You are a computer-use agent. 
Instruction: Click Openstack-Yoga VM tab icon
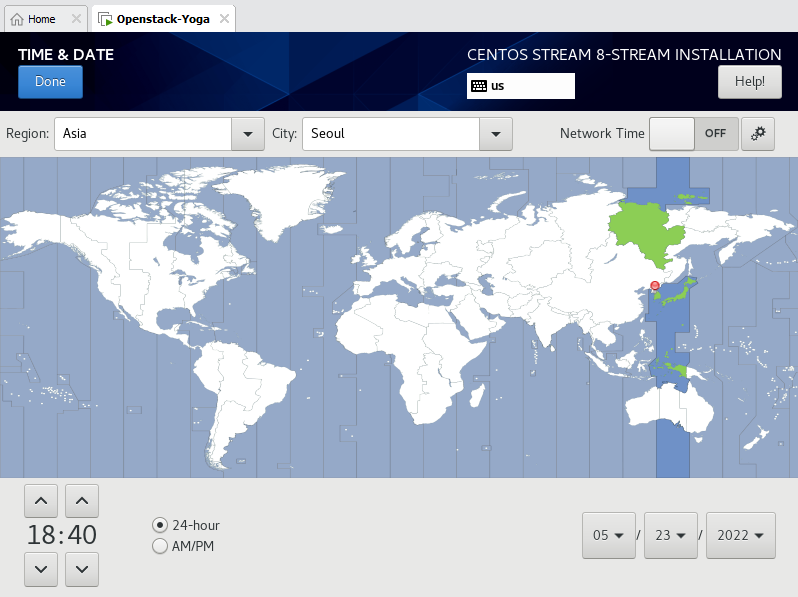(x=105, y=19)
